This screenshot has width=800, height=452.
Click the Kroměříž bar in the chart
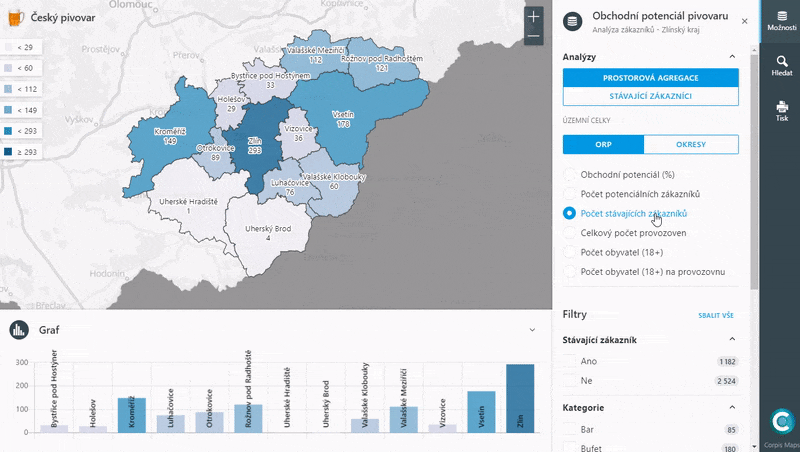click(132, 415)
